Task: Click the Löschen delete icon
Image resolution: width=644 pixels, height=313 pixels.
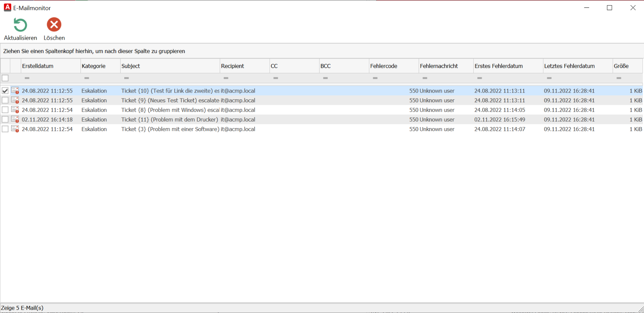Action: 54,25
